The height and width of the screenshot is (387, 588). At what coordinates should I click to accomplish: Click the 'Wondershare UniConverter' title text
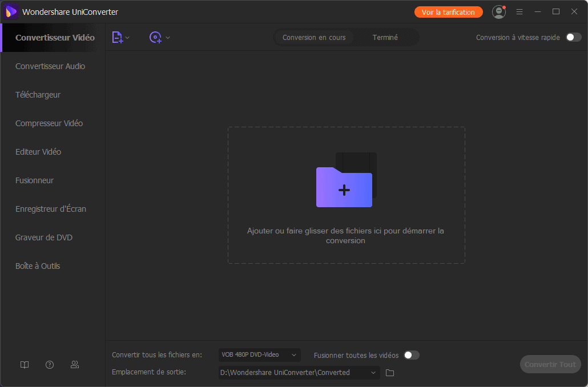(70, 12)
